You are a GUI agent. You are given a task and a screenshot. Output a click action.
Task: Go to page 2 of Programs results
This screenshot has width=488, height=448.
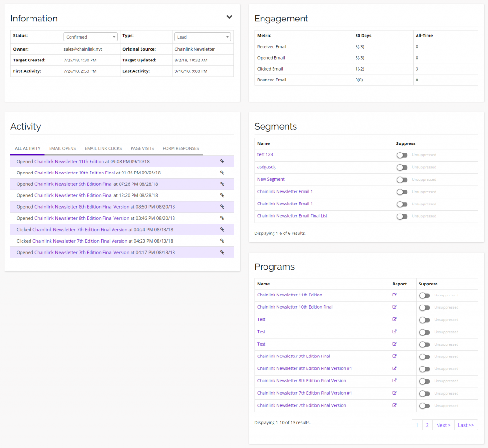pyautogui.click(x=427, y=425)
